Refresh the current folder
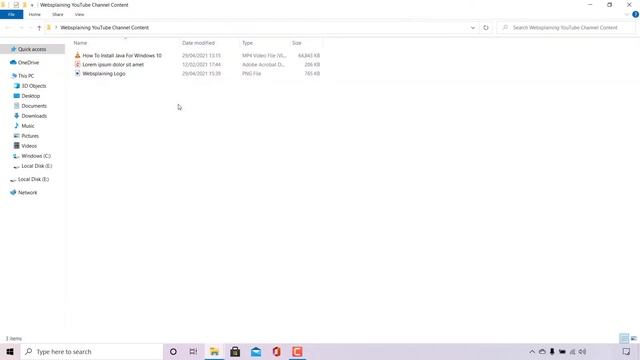640x360 pixels. coord(486,28)
